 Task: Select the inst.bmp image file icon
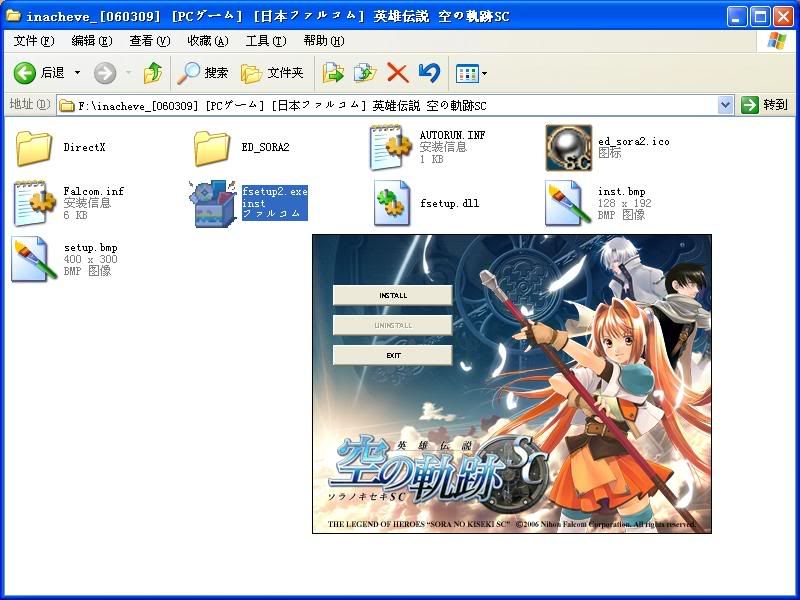tap(569, 203)
